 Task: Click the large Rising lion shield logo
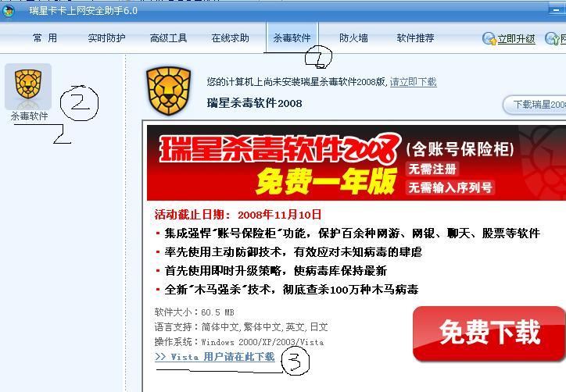pyautogui.click(x=168, y=91)
